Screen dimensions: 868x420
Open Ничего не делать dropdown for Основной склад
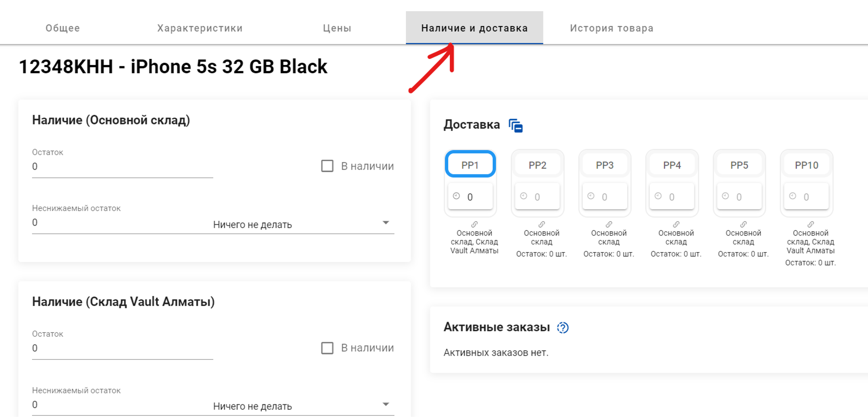pos(303,224)
